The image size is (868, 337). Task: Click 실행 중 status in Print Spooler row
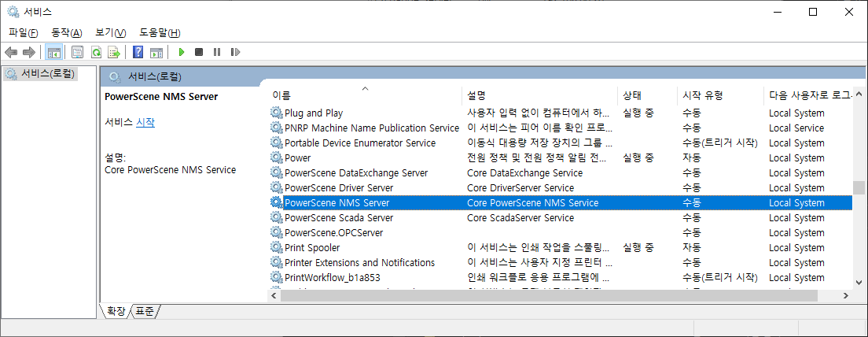point(638,248)
